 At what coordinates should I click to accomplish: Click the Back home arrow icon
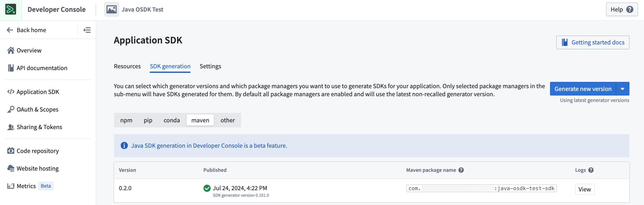(10, 30)
